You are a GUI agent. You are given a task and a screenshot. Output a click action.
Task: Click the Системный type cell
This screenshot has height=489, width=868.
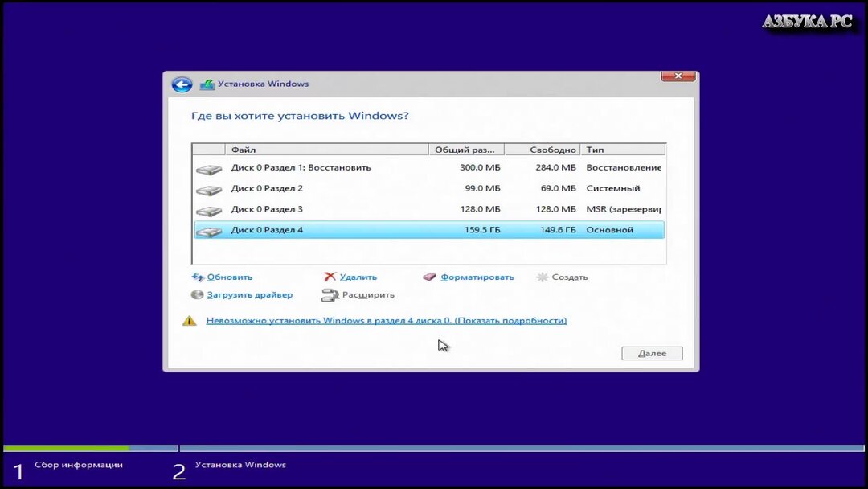612,188
